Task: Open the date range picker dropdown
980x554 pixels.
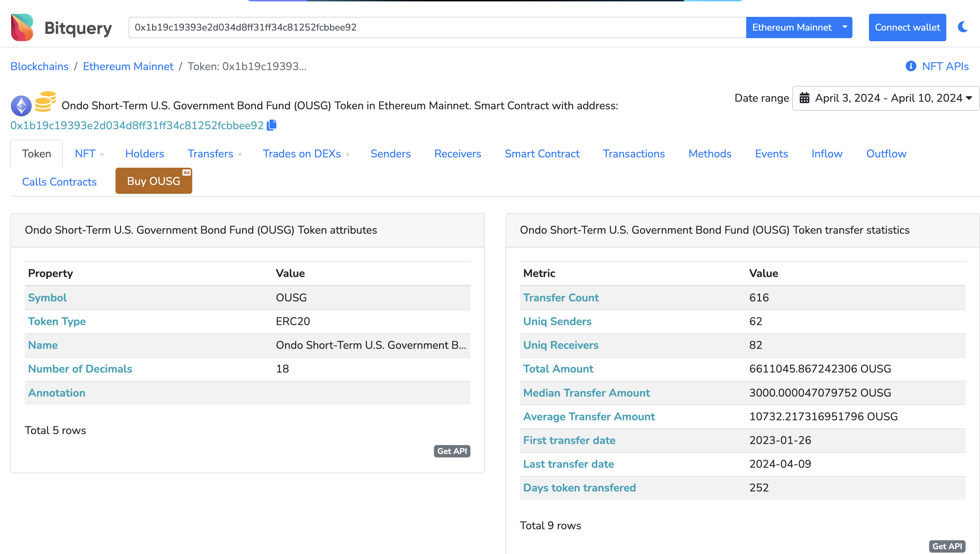Action: [886, 98]
